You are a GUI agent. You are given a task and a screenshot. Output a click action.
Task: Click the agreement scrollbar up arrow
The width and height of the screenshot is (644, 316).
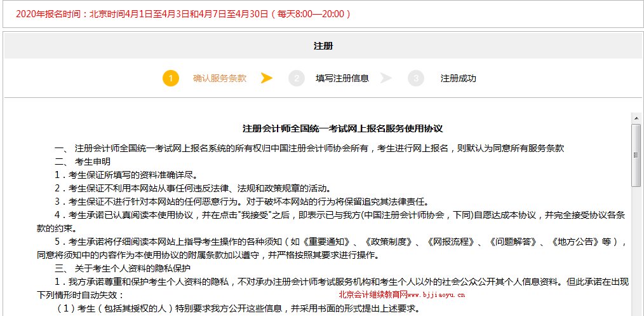point(636,118)
